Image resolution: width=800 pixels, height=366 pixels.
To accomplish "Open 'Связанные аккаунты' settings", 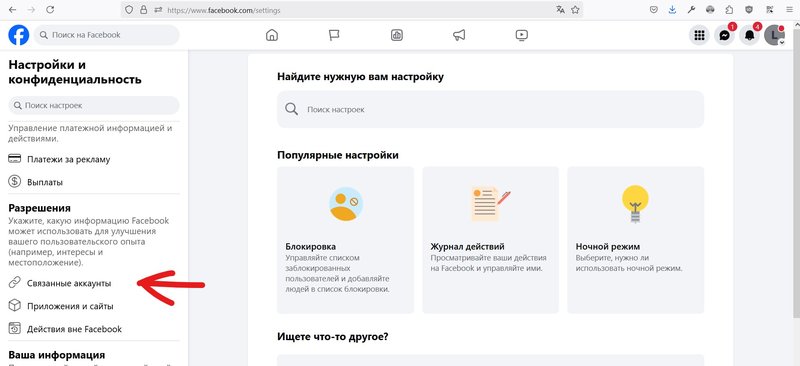I will (94, 283).
